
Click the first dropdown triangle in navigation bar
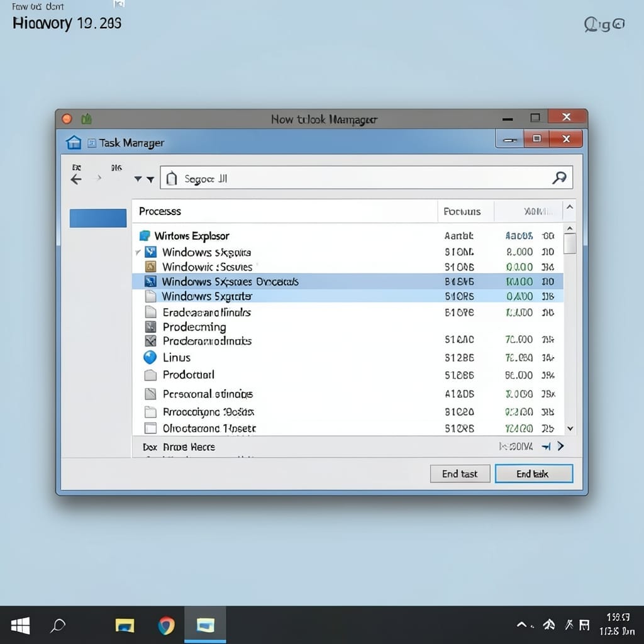tap(138, 179)
